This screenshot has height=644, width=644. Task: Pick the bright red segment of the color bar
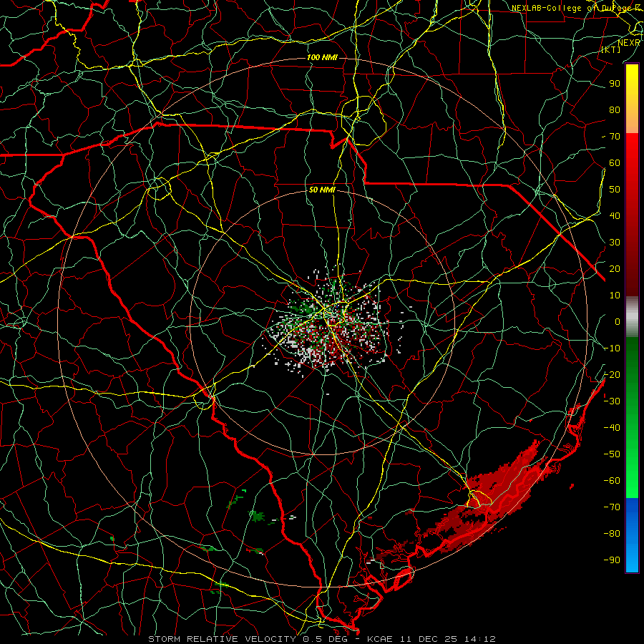click(x=632, y=148)
